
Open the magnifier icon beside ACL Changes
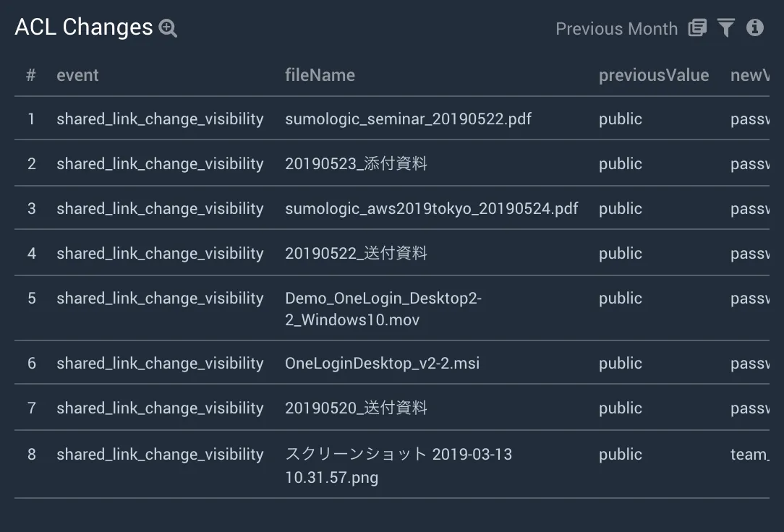(168, 28)
